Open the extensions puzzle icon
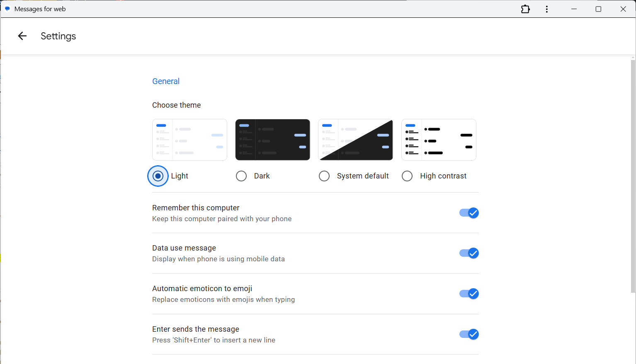This screenshot has height=364, width=636. (525, 9)
